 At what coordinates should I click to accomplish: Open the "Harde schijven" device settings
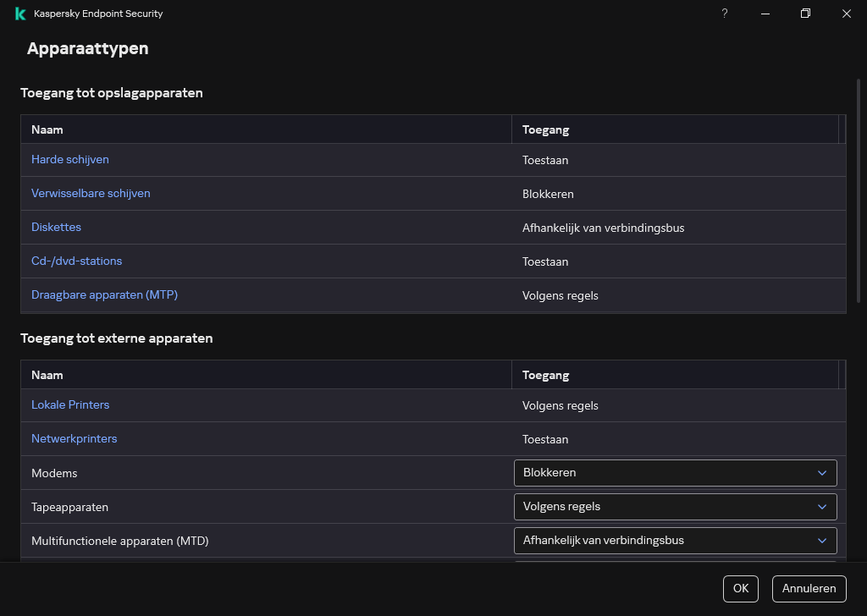69,159
